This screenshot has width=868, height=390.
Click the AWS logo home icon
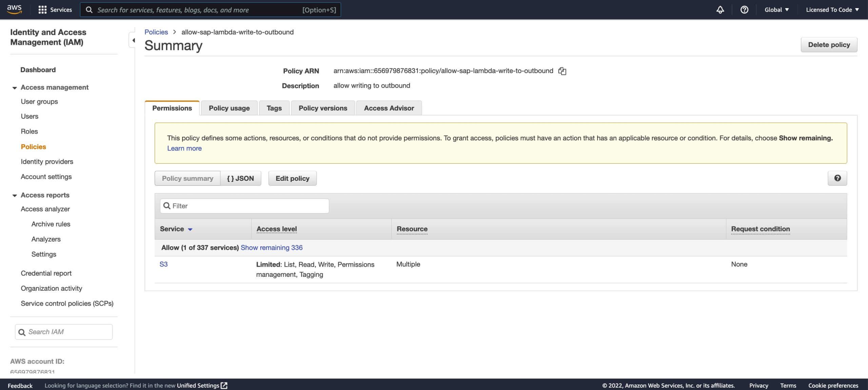[x=14, y=9]
